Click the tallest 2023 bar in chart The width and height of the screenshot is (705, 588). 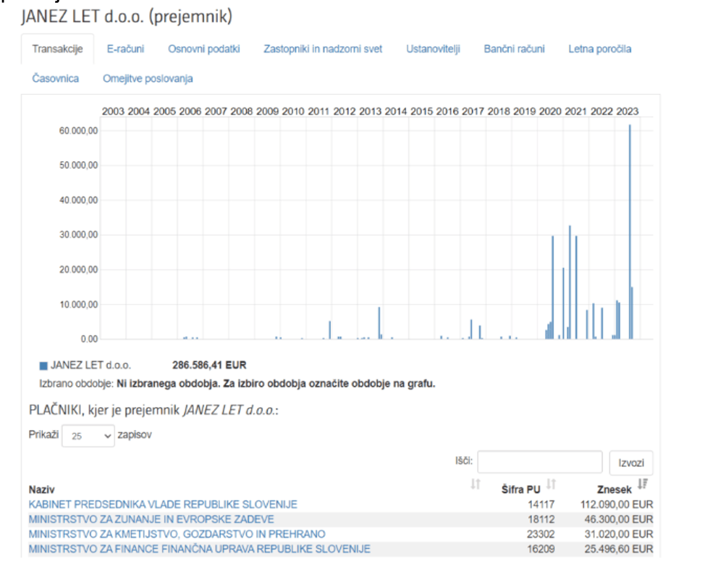(630, 232)
